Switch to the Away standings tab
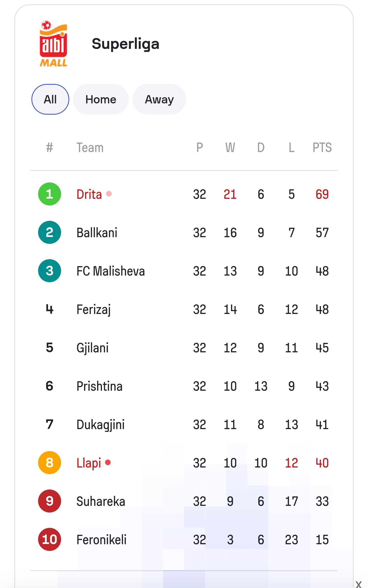Viewport: 368px width, 588px height. pos(159,99)
